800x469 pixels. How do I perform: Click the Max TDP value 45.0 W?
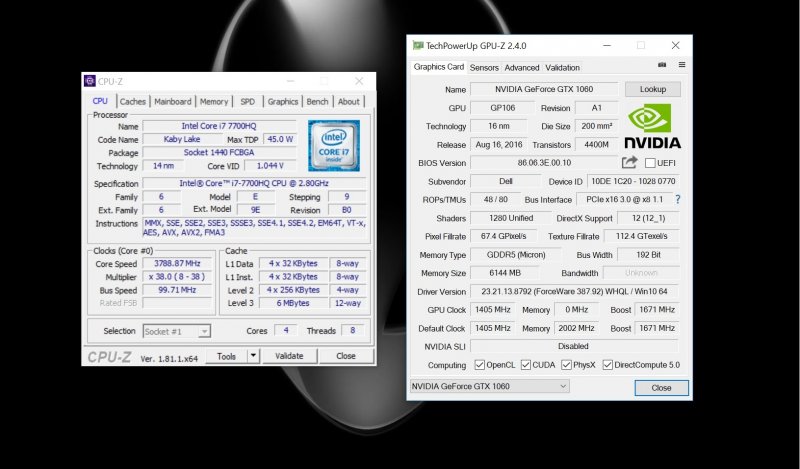click(280, 139)
